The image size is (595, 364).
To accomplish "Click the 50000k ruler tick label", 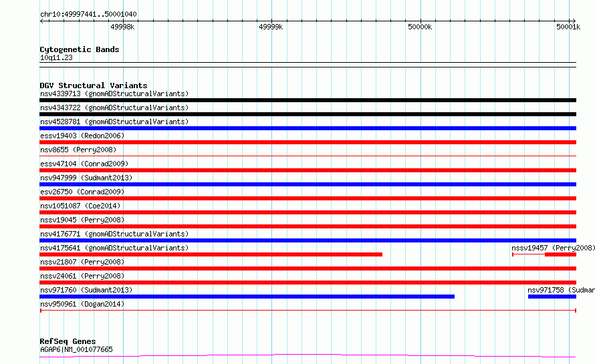I will [x=420, y=27].
